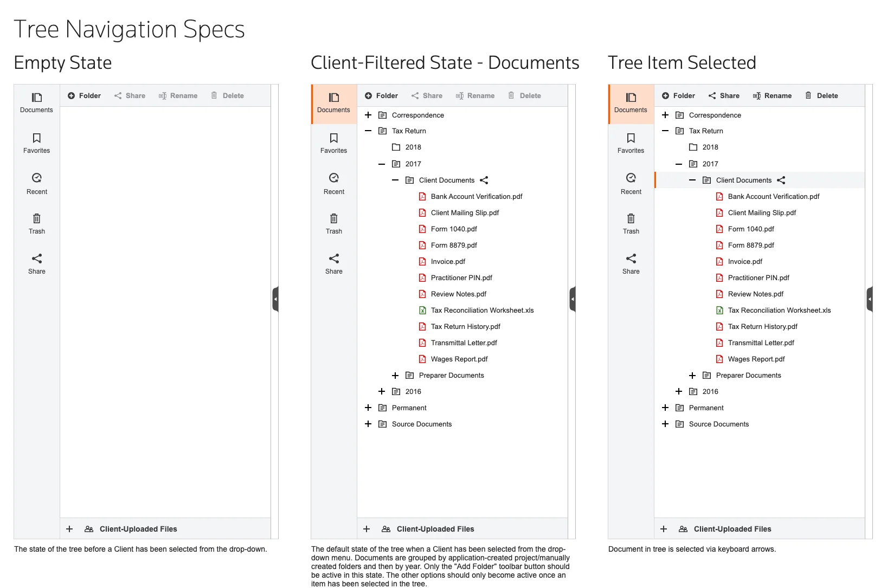The height and width of the screenshot is (588, 887).
Task: Click Client-Uploaded Files group icon in Client-Filtered panel
Action: click(x=386, y=529)
